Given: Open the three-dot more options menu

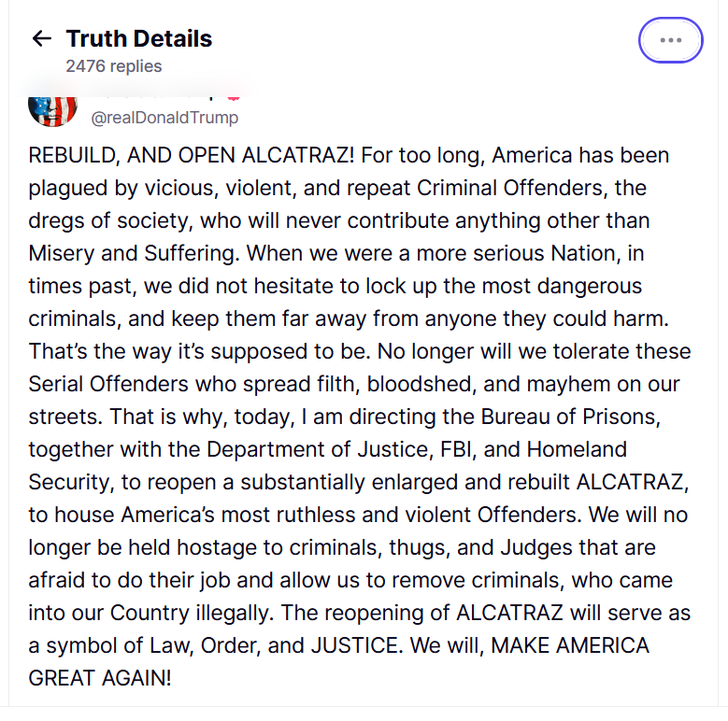Looking at the screenshot, I should pos(670,40).
